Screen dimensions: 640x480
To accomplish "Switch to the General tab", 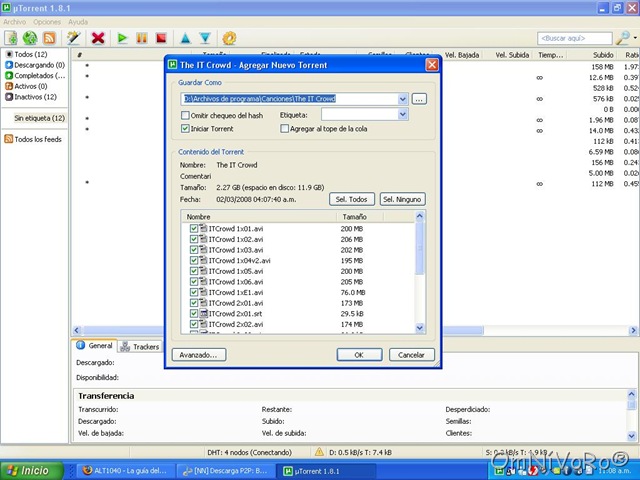I will tap(95, 346).
